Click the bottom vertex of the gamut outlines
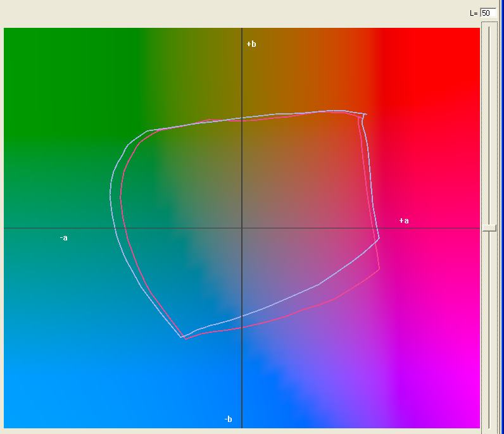 click(184, 337)
